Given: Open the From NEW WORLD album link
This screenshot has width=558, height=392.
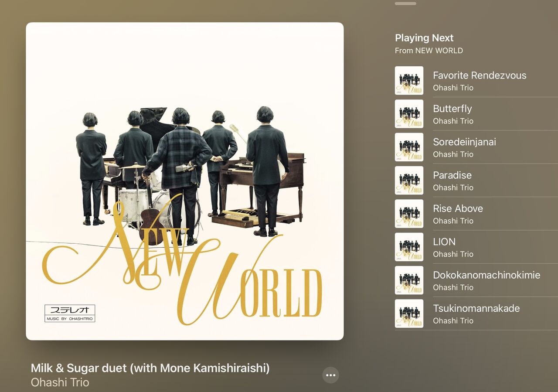Looking at the screenshot, I should (x=429, y=51).
